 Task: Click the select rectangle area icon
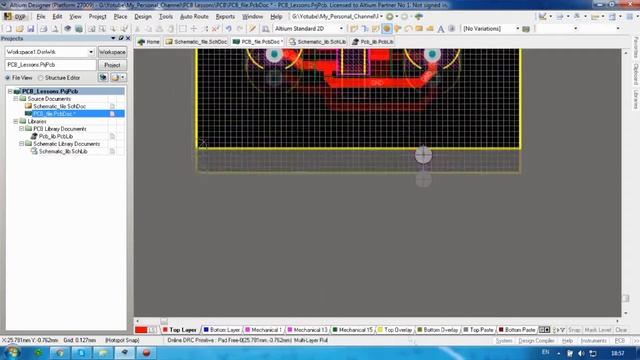click(x=183, y=29)
